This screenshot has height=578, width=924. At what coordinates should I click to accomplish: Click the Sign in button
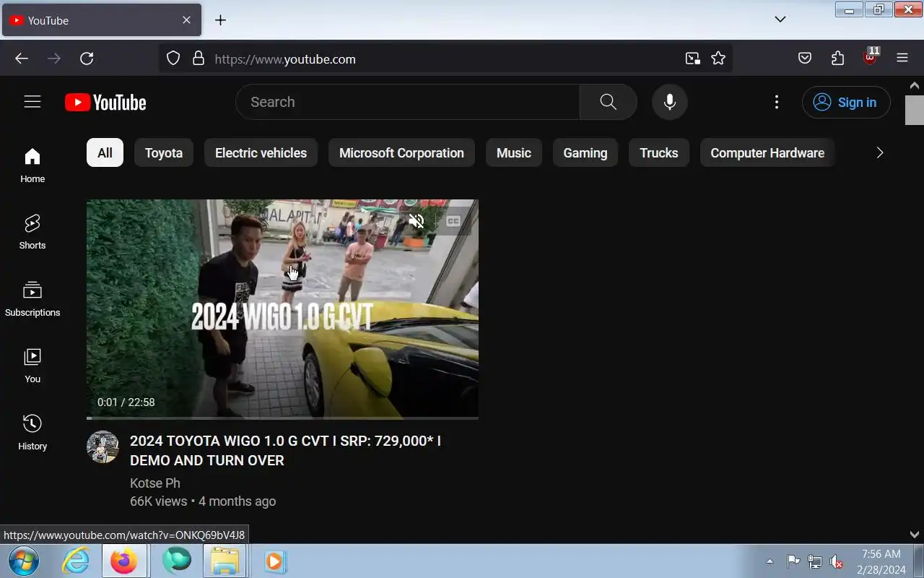846,102
